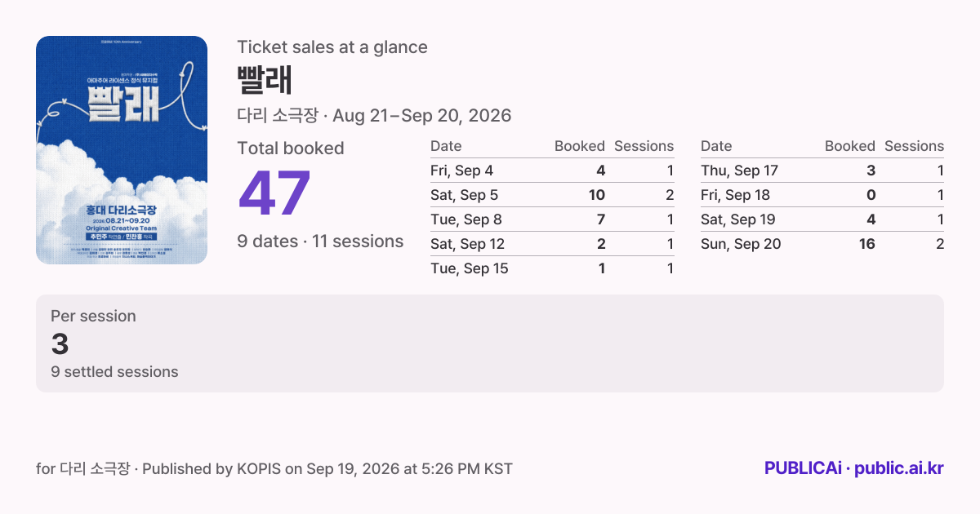
Task: Click the 9 settled sessions text
Action: [114, 371]
